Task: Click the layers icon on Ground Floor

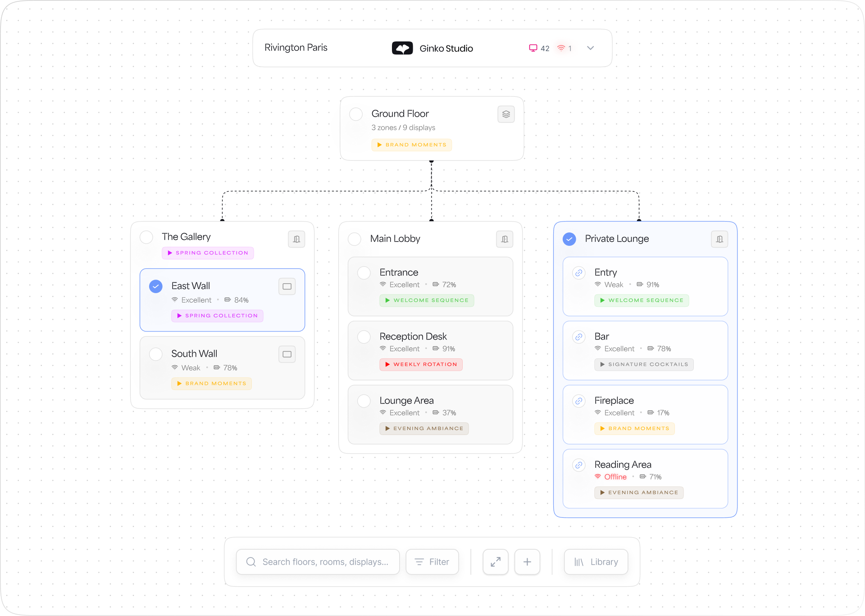Action: click(x=506, y=114)
